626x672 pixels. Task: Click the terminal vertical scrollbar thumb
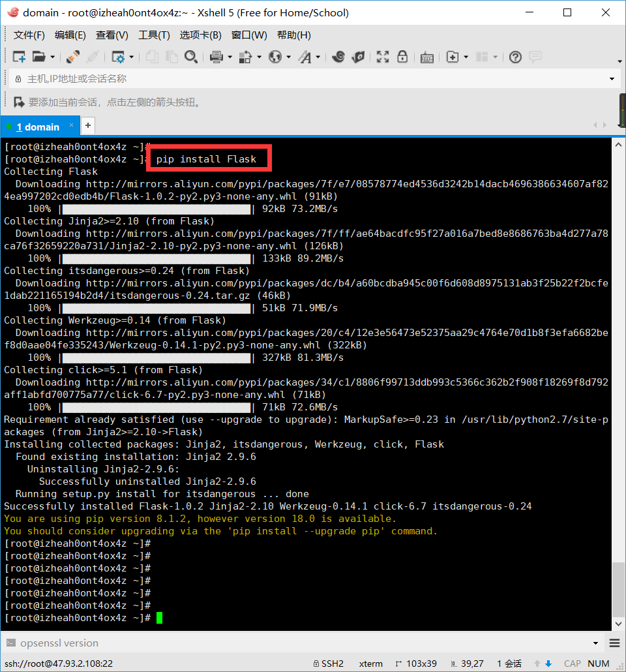(618, 589)
